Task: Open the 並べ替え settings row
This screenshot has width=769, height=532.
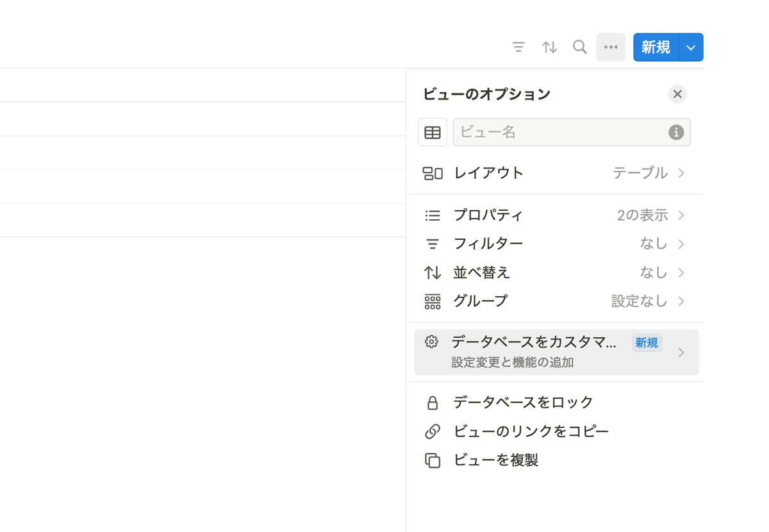Action: pos(555,272)
